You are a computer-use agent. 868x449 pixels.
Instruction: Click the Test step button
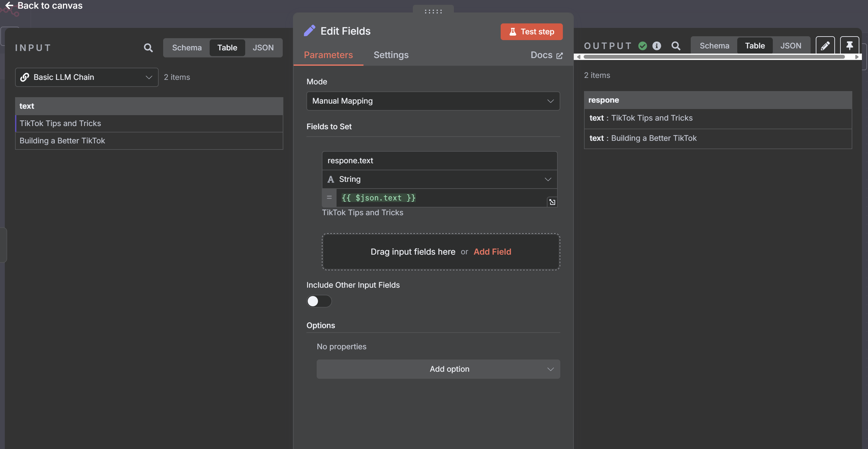[531, 32]
